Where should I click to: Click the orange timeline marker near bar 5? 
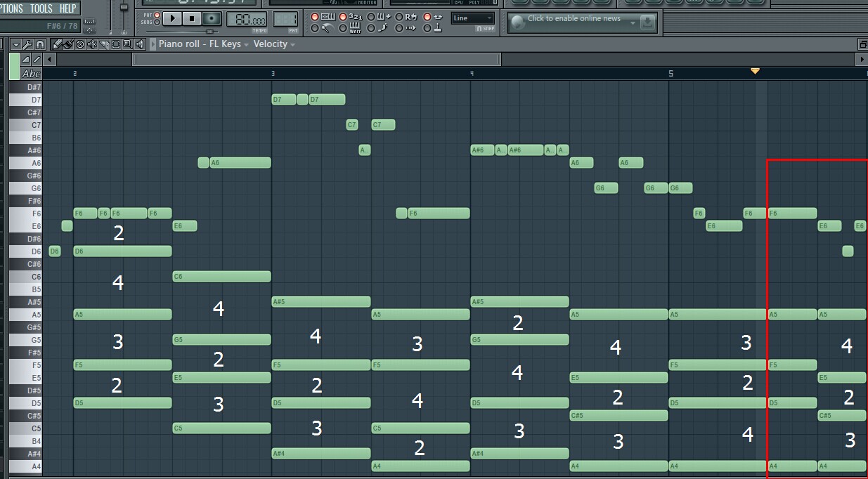755,71
